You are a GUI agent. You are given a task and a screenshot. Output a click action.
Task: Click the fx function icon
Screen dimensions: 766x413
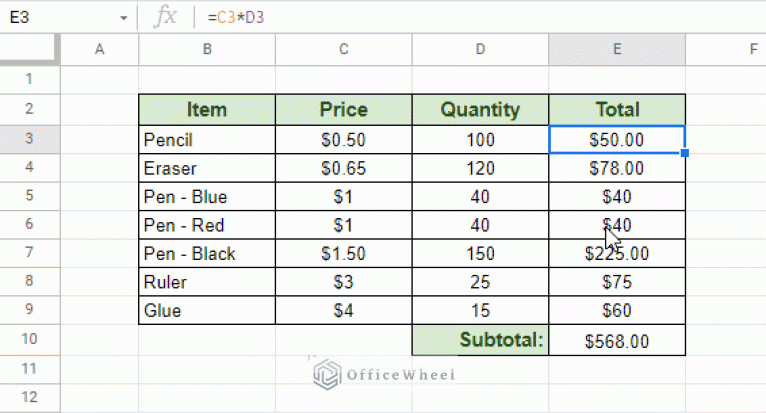point(165,17)
